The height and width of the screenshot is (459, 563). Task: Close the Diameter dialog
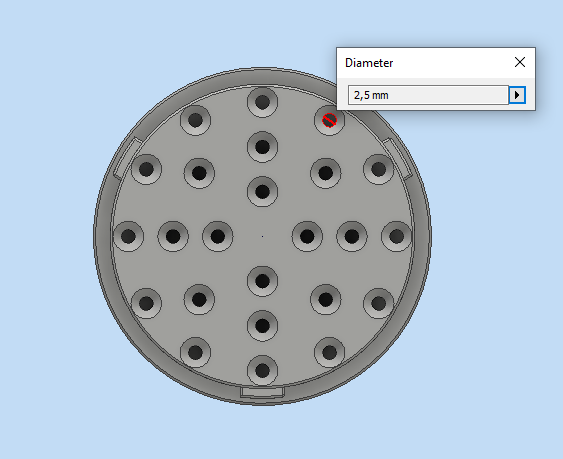(x=520, y=62)
